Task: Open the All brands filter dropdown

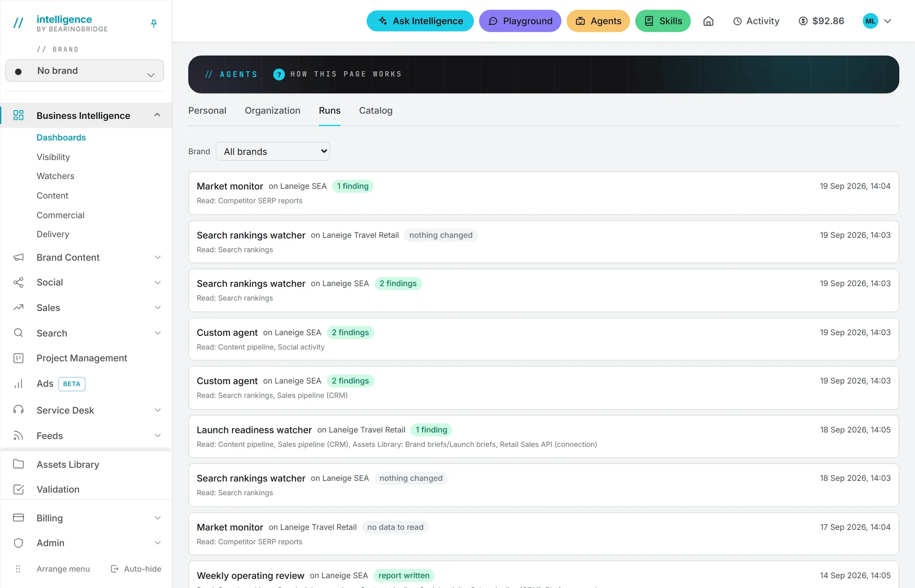Action: click(x=273, y=151)
